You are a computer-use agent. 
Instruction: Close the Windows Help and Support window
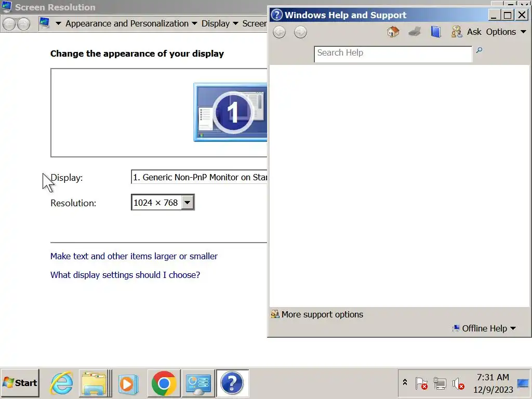click(x=522, y=15)
